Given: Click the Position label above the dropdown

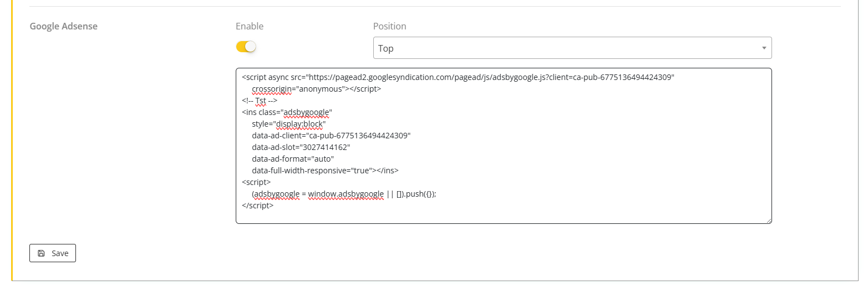Looking at the screenshot, I should (x=389, y=26).
